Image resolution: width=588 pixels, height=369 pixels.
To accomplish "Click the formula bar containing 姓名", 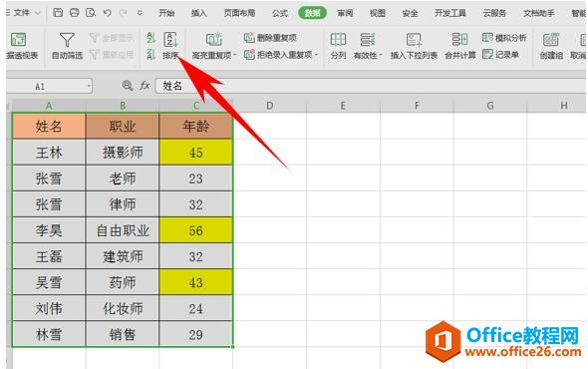I will click(x=370, y=86).
